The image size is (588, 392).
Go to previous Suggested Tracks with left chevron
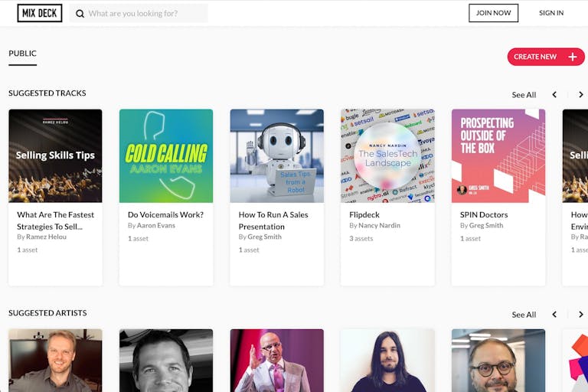click(554, 95)
